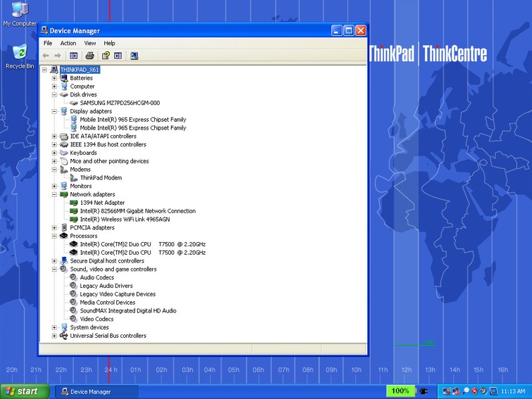
Task: Select the Video Codecs entry
Action: pos(96,319)
